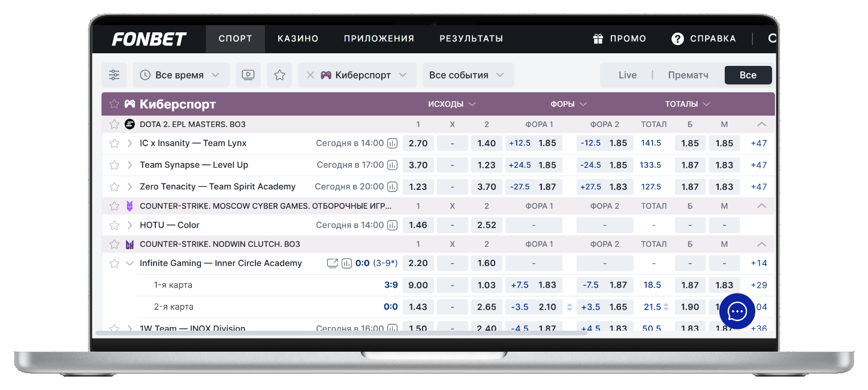Favorite IC x Insanity — Team Lynx star

tap(114, 143)
